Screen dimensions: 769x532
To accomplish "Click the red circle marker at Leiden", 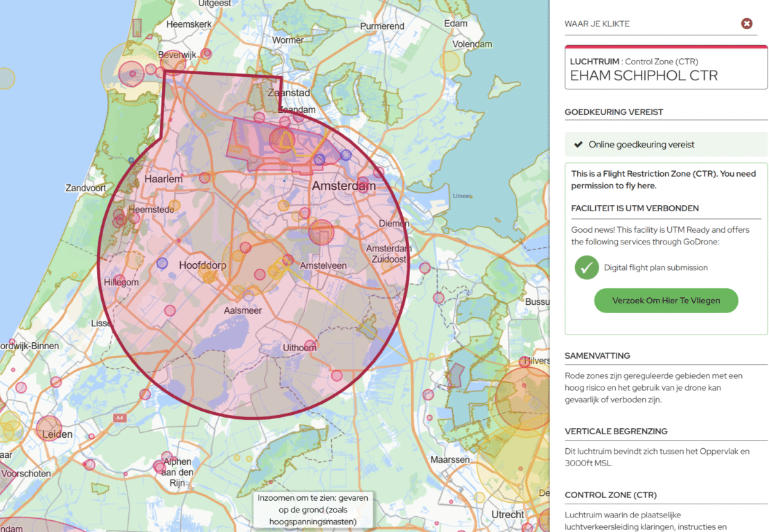I will [x=48, y=427].
